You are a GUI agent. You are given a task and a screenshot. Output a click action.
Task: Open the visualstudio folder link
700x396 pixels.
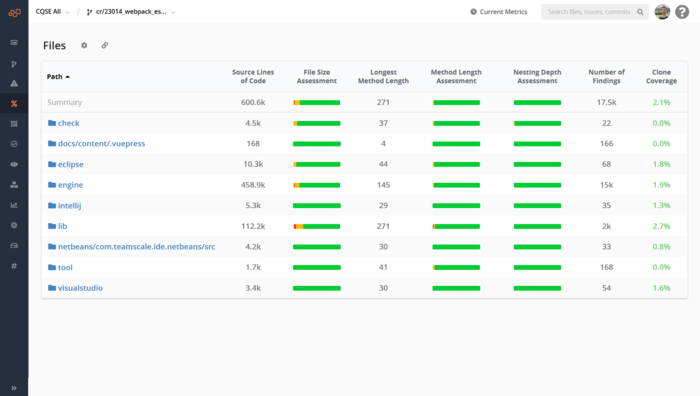coord(80,288)
